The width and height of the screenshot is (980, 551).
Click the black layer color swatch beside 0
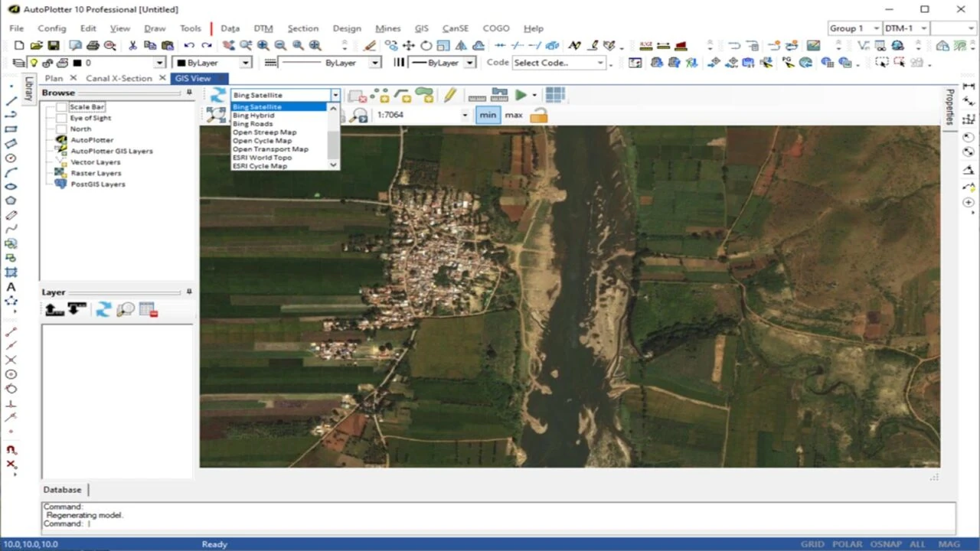(x=77, y=63)
